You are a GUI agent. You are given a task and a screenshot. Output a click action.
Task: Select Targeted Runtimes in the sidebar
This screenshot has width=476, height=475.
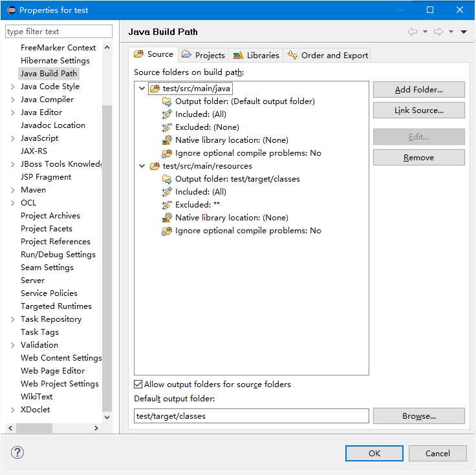[x=56, y=306]
